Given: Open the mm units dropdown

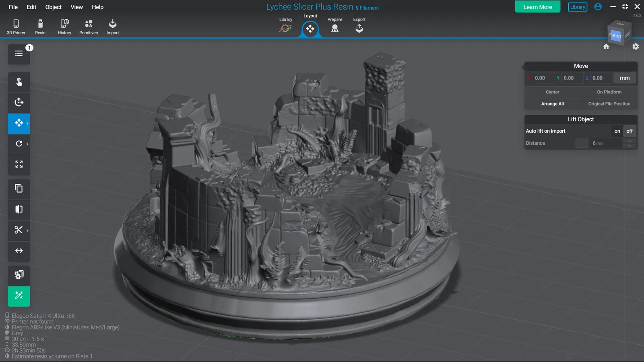Looking at the screenshot, I should point(625,78).
